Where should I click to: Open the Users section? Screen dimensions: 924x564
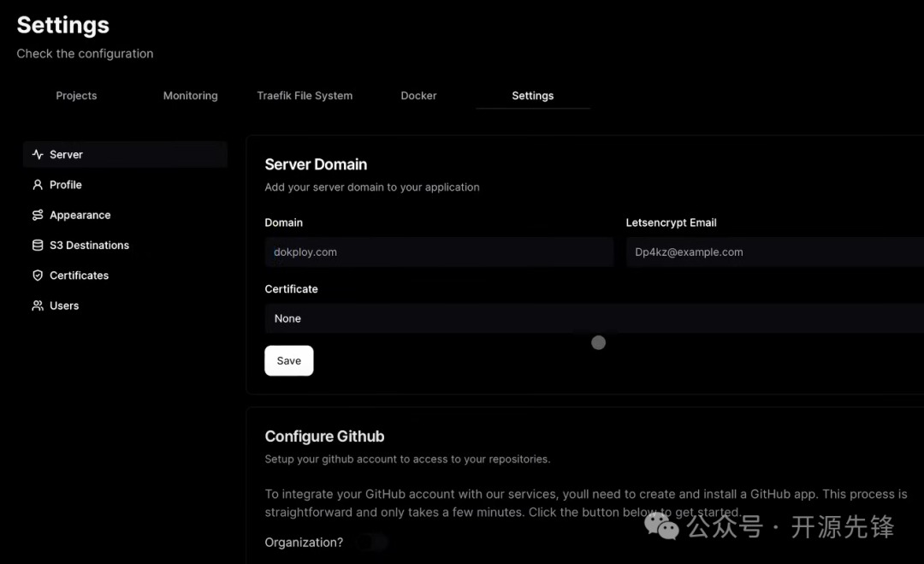click(x=125, y=306)
